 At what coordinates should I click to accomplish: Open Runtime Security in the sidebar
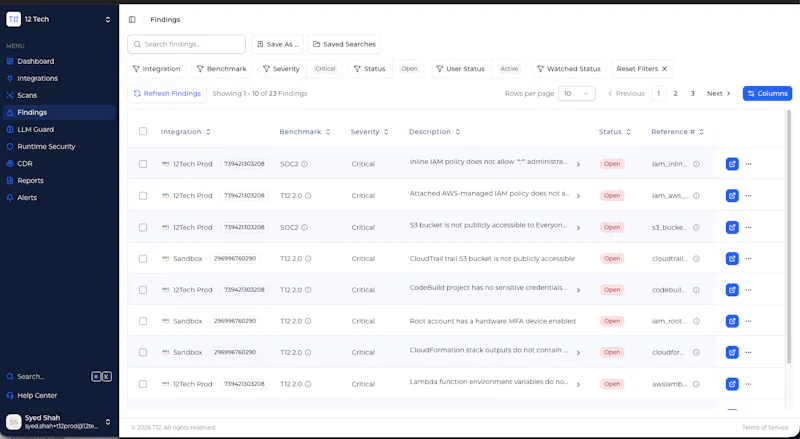(x=46, y=147)
